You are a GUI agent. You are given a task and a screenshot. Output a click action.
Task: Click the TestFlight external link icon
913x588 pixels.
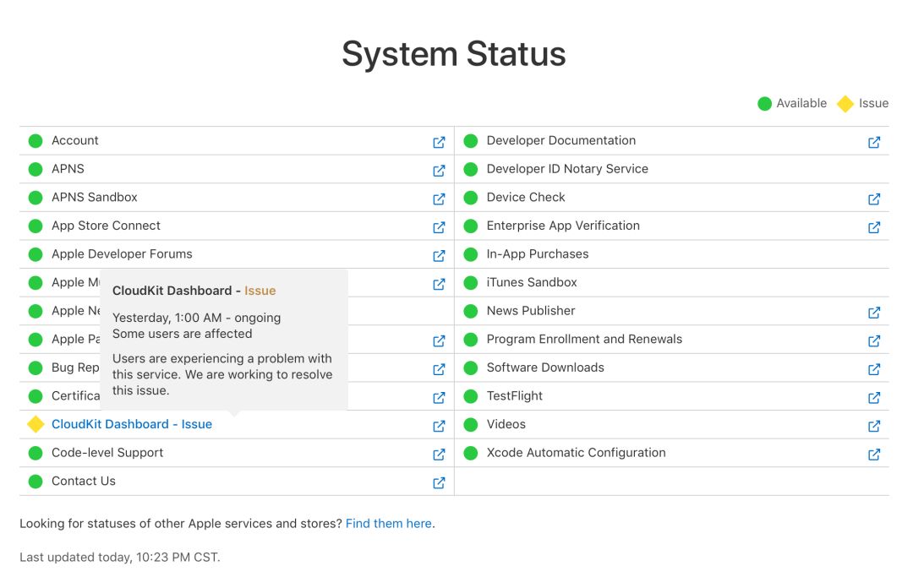pos(874,397)
